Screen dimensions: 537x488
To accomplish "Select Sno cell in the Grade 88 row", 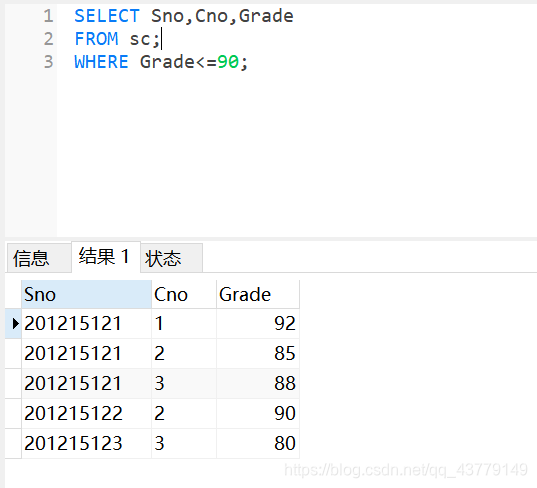I will coord(86,383).
